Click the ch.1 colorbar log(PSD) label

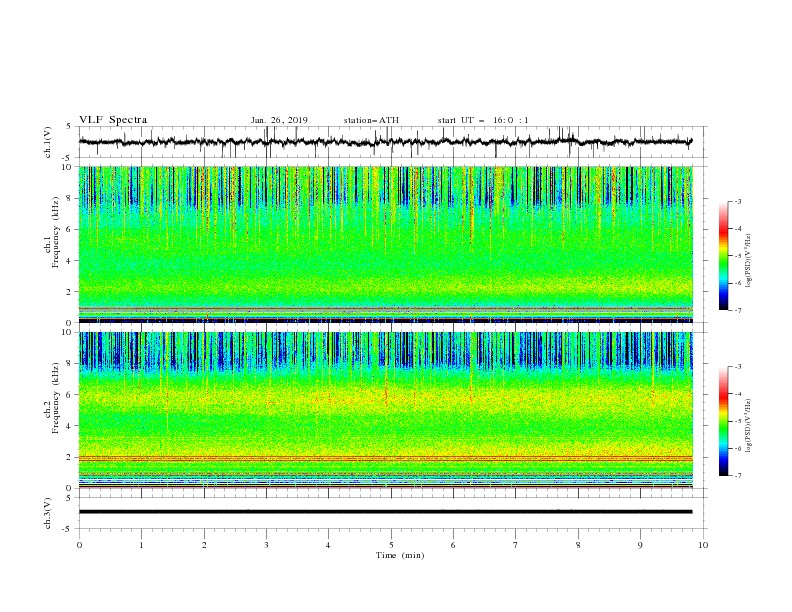[x=748, y=261]
